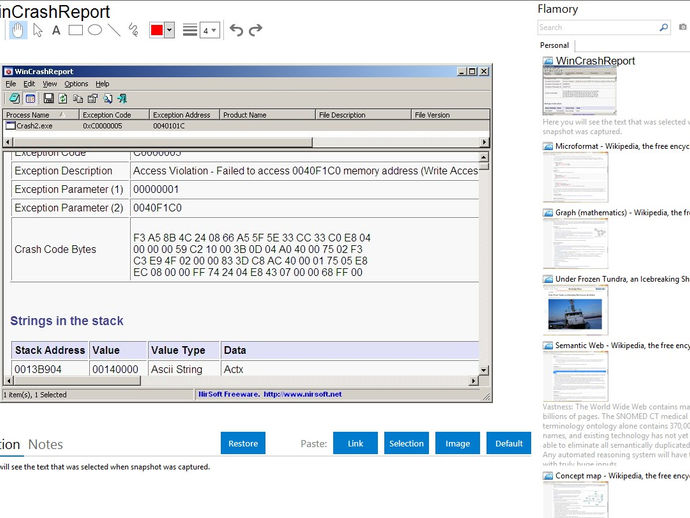Click the Exception Parameter (2) value 0040F1C0
Image resolution: width=690 pixels, height=518 pixels.
pyautogui.click(x=158, y=208)
